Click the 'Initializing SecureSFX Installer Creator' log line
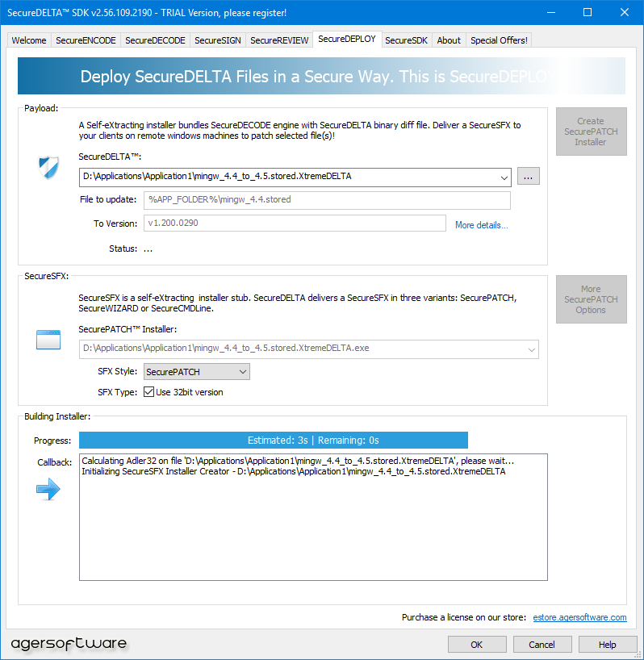 pos(294,471)
